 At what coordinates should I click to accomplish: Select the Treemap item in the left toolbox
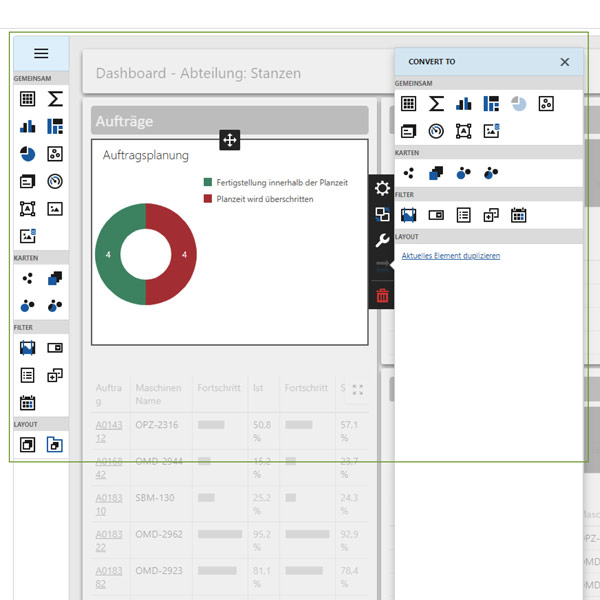[55, 126]
